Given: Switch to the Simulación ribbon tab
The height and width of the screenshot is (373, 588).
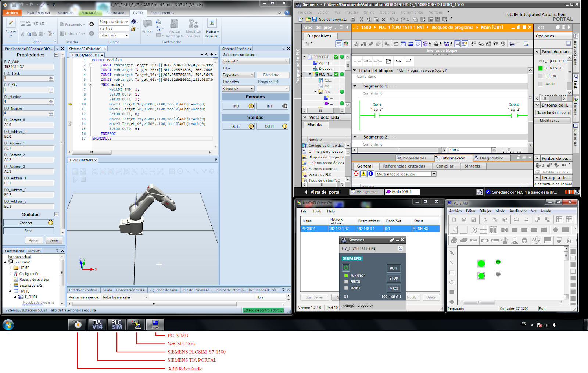Looking at the screenshot, I should tap(90, 13).
